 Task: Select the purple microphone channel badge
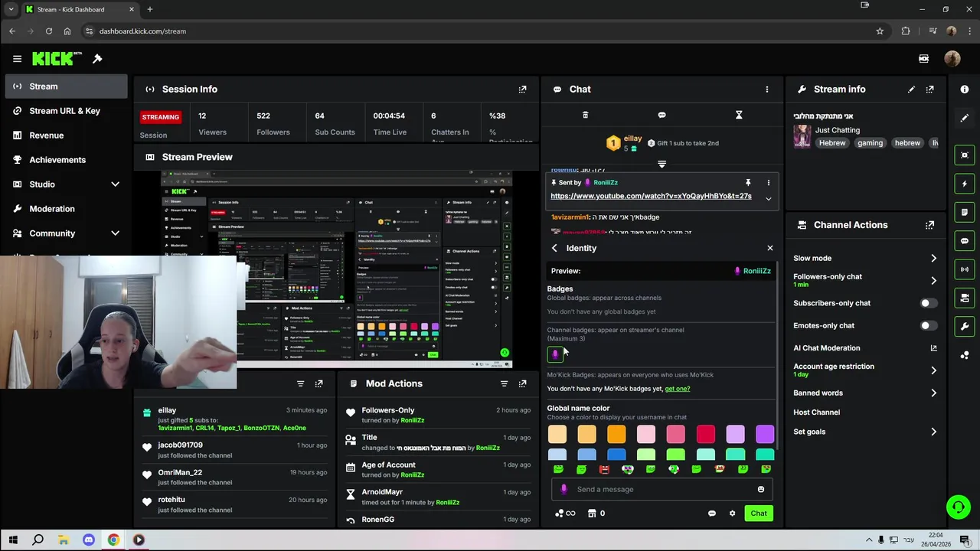pos(555,354)
